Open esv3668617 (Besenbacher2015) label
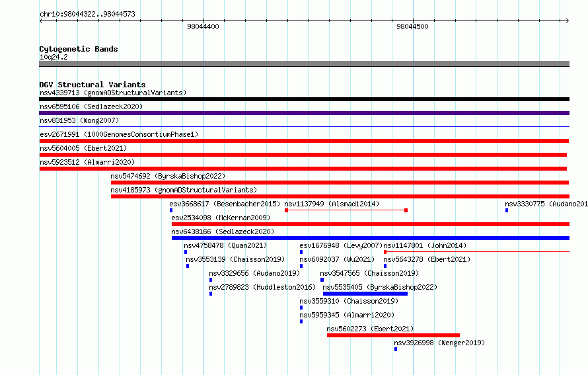588x375 pixels. pyautogui.click(x=225, y=204)
